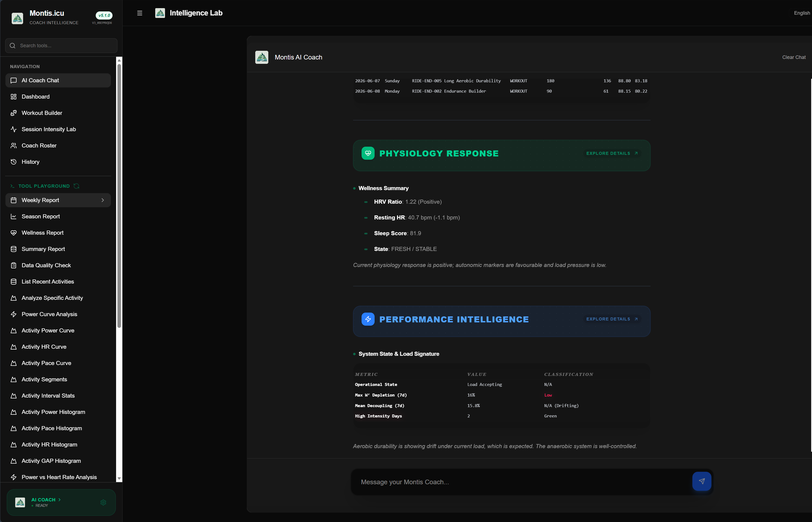Open Activity Pace Histogram tool
The width and height of the screenshot is (812, 522).
coord(58,428)
